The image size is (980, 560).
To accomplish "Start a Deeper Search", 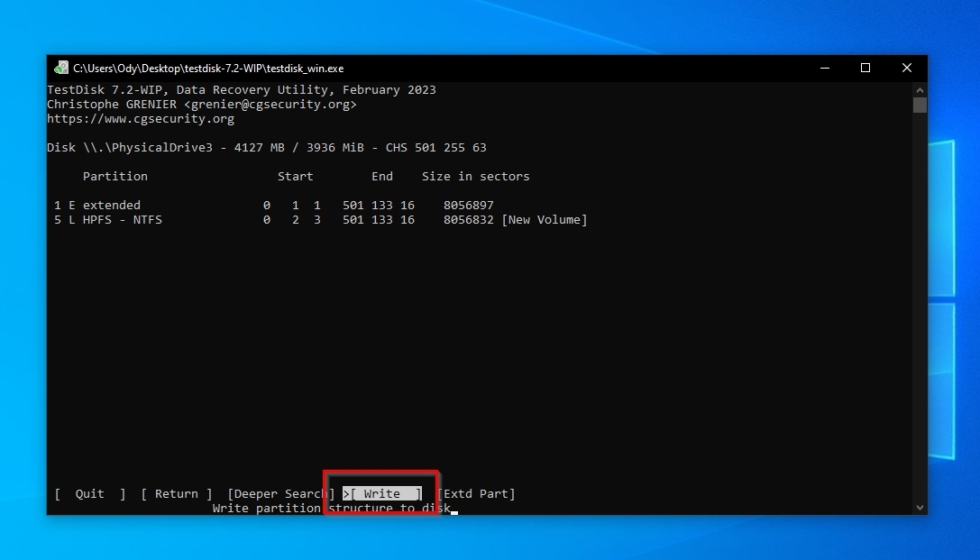I will [279, 493].
